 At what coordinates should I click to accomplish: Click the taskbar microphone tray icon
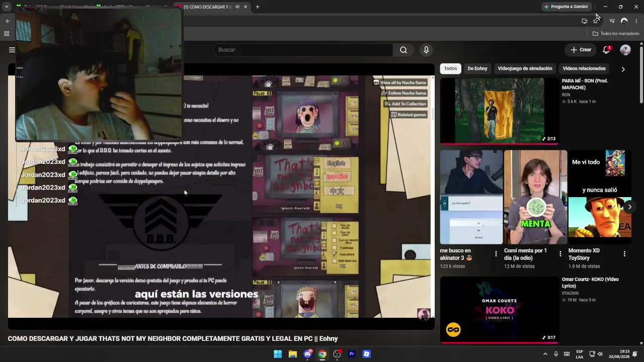coord(556,354)
